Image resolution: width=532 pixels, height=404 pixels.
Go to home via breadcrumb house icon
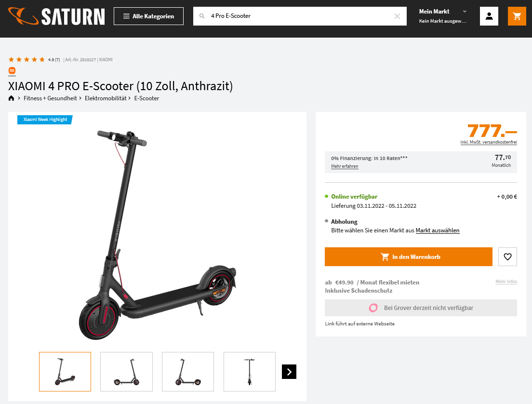point(11,98)
